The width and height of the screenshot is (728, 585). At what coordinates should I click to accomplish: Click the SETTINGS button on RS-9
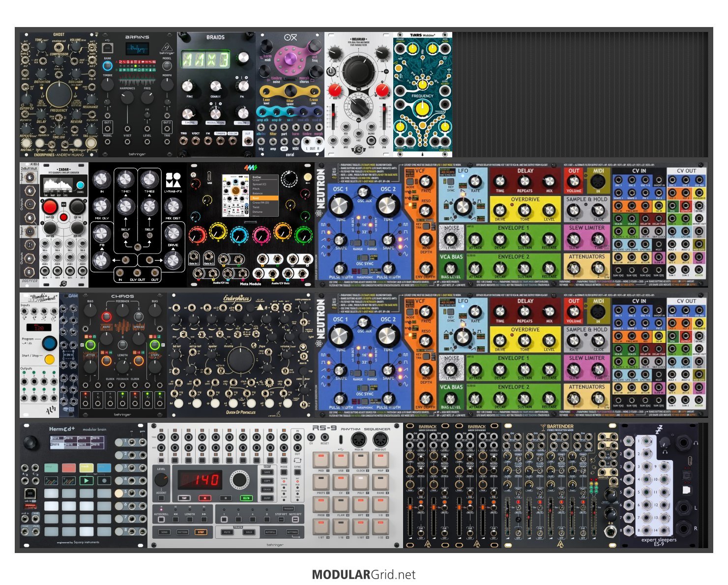(x=292, y=532)
